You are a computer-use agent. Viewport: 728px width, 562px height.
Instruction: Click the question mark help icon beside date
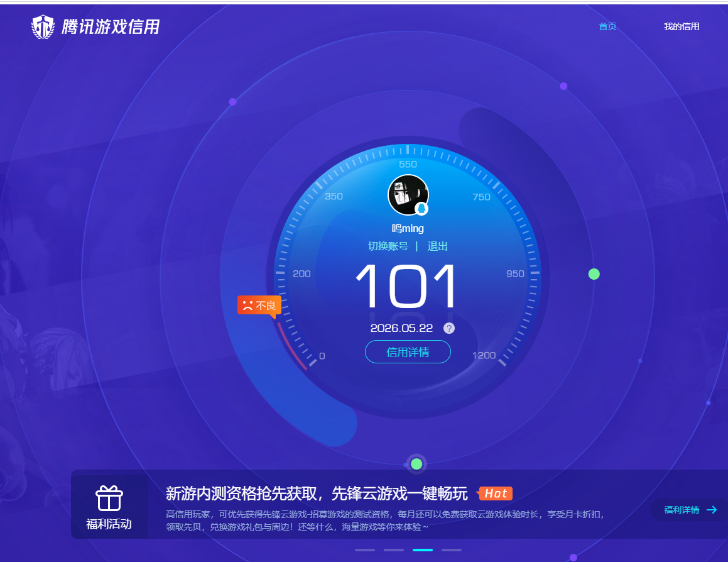(x=449, y=328)
